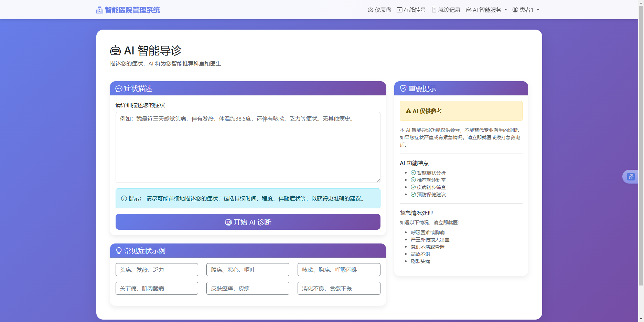Screen dimensions: 644x322
Task: Select the 头痛、发热、乏力 symptom example
Action: 157,270
